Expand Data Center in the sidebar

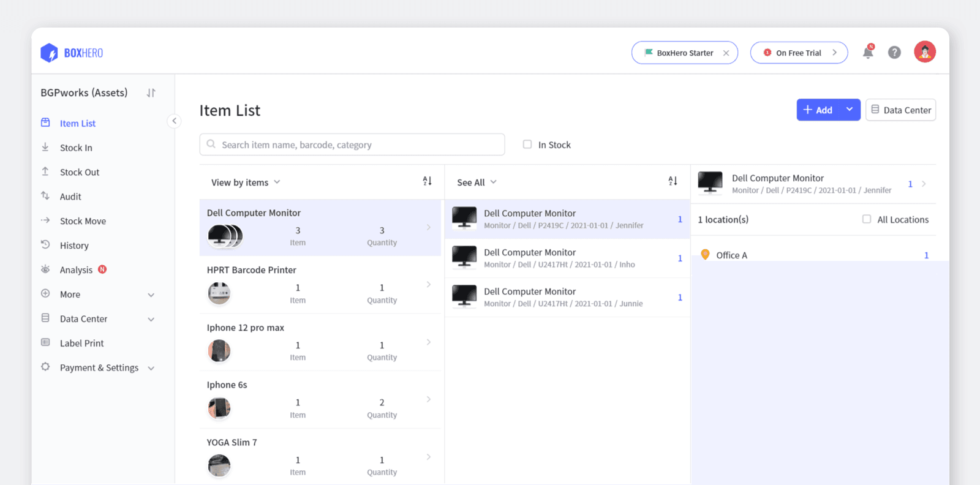click(151, 319)
